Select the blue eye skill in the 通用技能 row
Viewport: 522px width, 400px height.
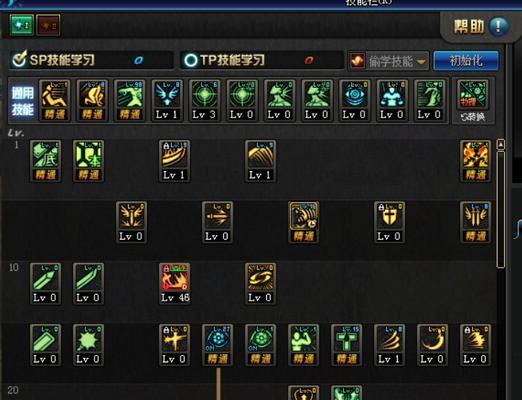354,100
